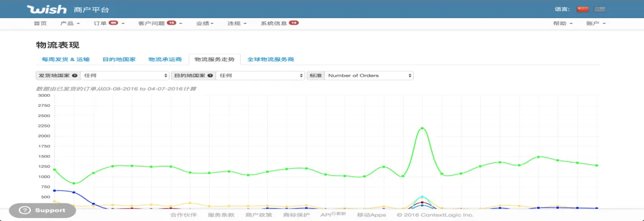Open the 违规 menu

pos(237,24)
